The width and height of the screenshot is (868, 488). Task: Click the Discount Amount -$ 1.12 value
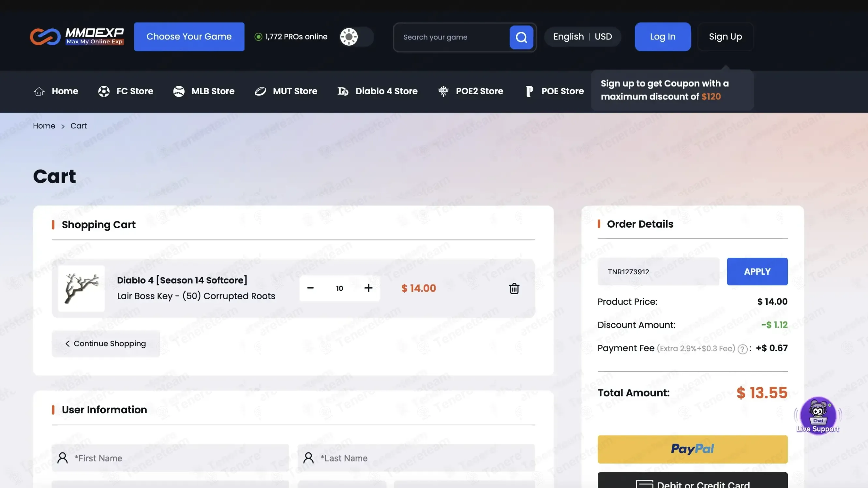[x=774, y=325]
